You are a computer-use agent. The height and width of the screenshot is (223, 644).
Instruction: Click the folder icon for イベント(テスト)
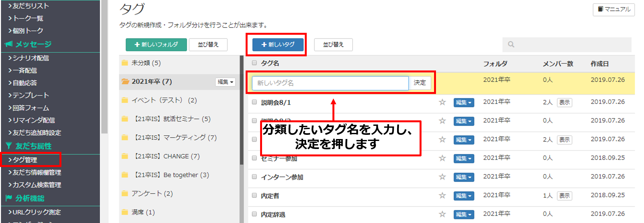pyautogui.click(x=125, y=100)
